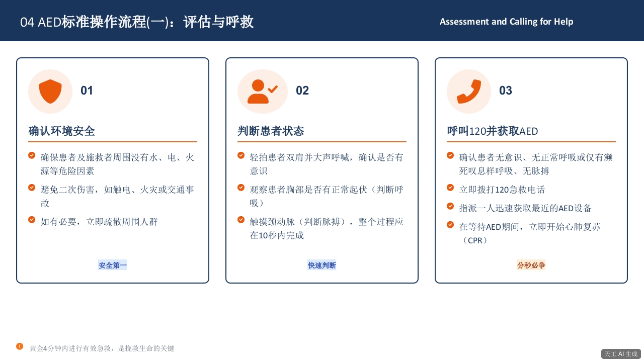The image size is (644, 362).
Task: Click the checkmark next to 如有必要，立即疏散周围人群
Action: tap(32, 220)
